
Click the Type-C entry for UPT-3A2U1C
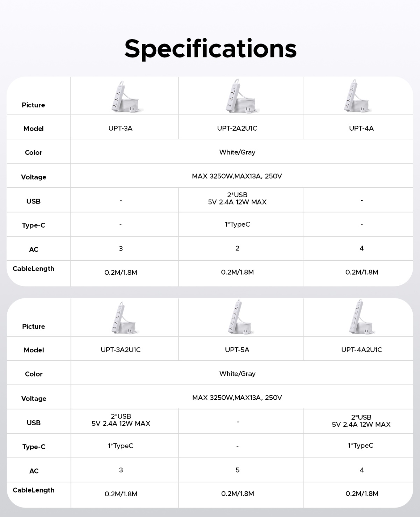click(x=120, y=446)
